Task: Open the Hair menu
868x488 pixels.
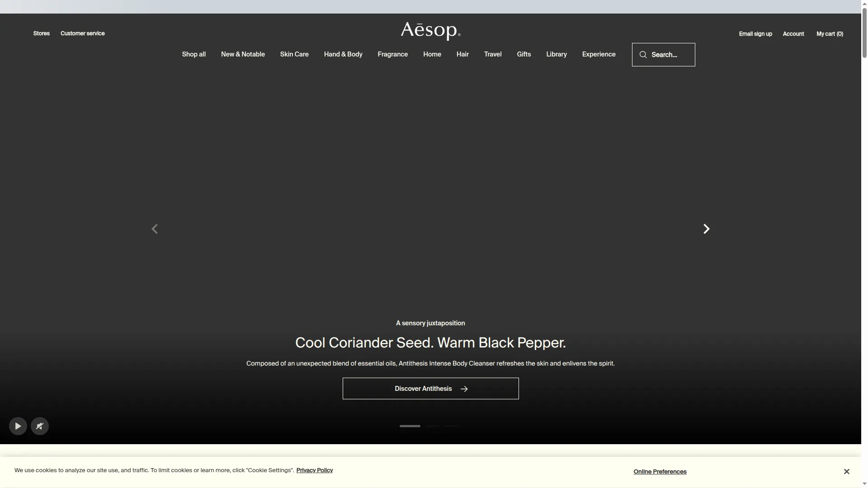Action: tap(462, 54)
